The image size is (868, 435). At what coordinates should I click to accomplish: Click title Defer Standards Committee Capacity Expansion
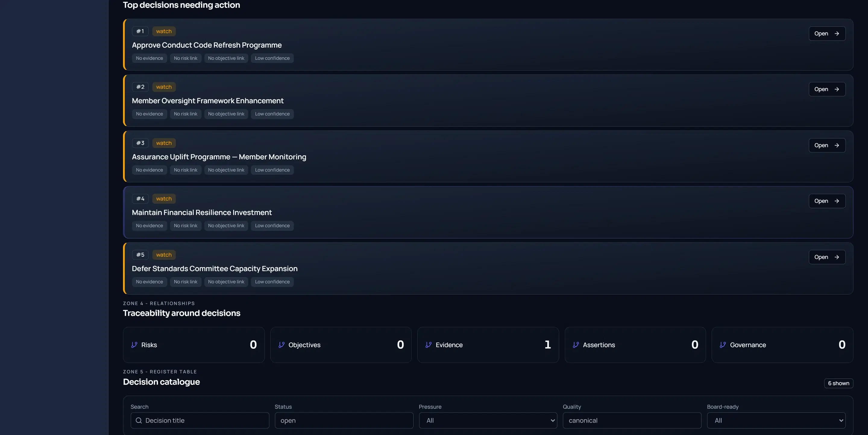[215, 268]
